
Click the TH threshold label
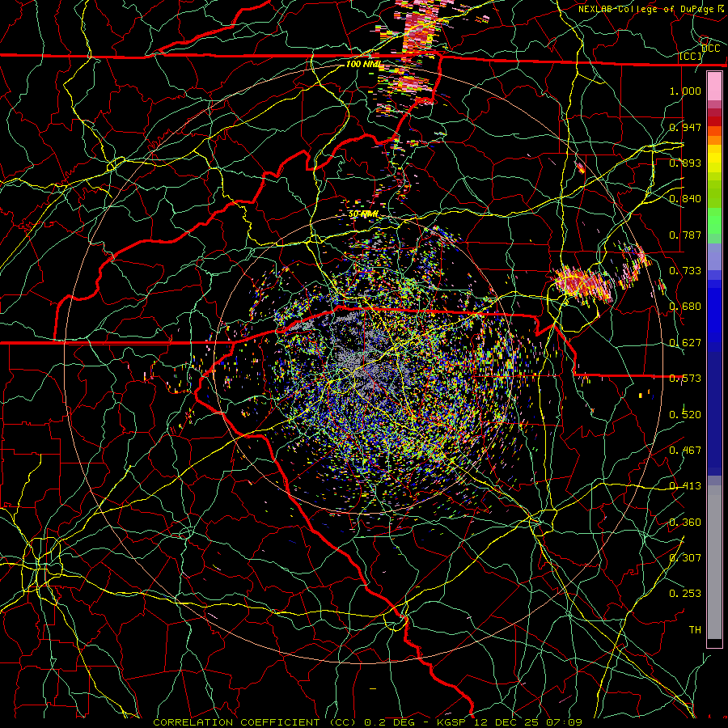[x=695, y=630]
